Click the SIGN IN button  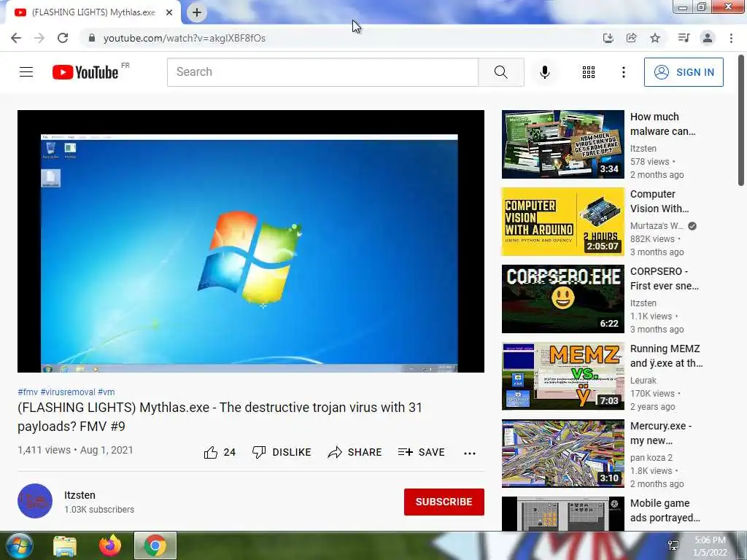(x=684, y=72)
